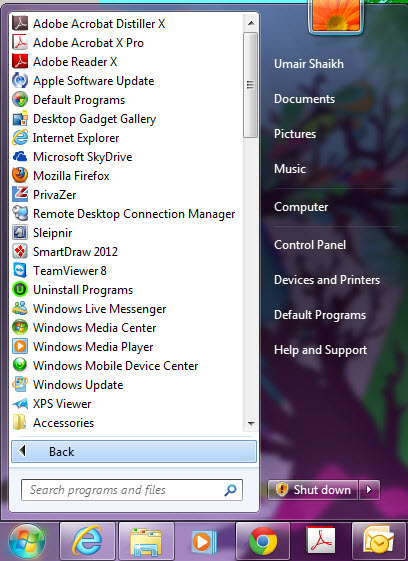This screenshot has width=408, height=561.
Task: Launch Remote Desktop Connection Manager by its name
Action: [134, 214]
